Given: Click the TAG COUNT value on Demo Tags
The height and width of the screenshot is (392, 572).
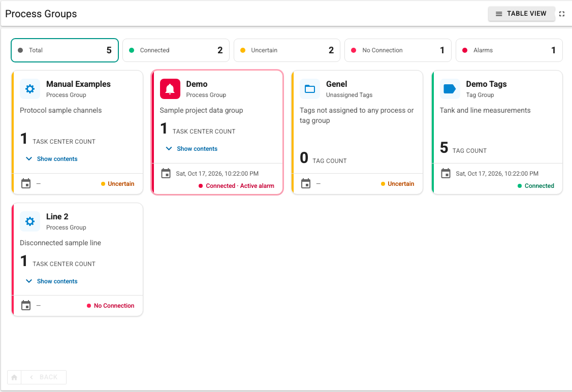Looking at the screenshot, I should [444, 148].
